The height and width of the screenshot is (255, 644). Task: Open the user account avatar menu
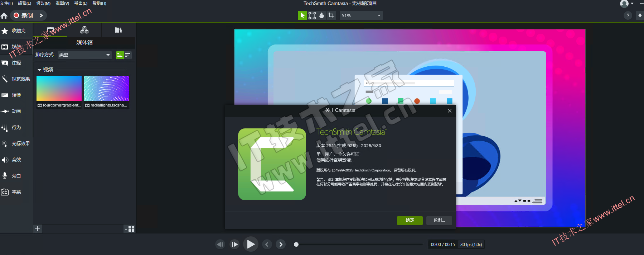coord(626,4)
